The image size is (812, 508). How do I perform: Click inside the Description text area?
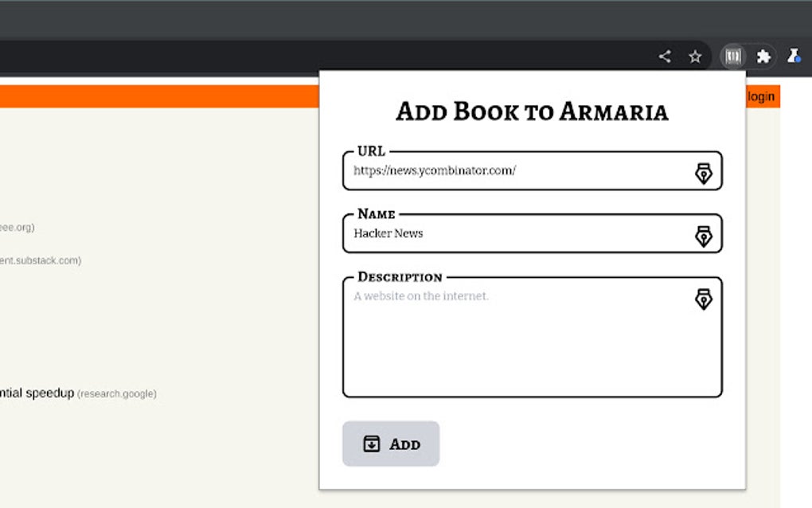[517, 342]
